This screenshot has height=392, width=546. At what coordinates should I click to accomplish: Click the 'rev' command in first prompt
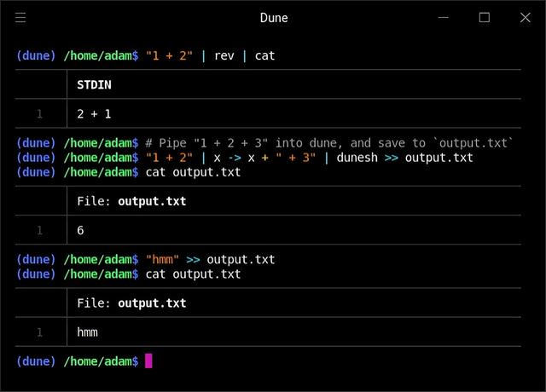coord(224,55)
